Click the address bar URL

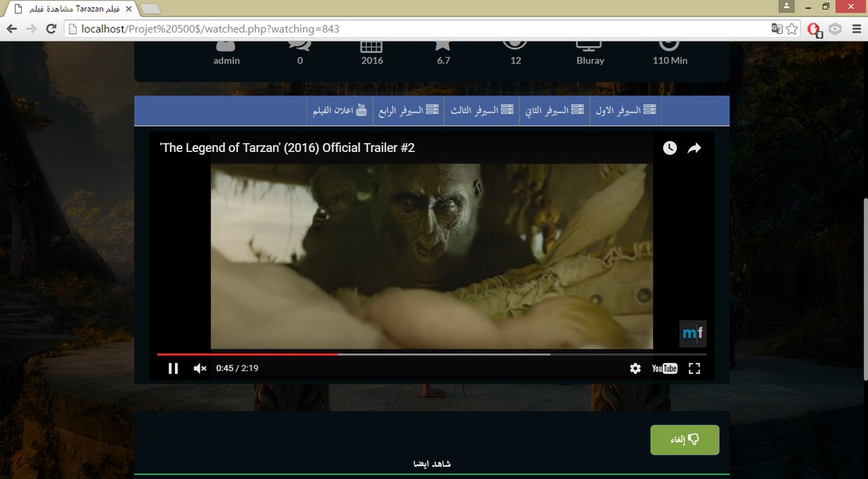[x=210, y=29]
